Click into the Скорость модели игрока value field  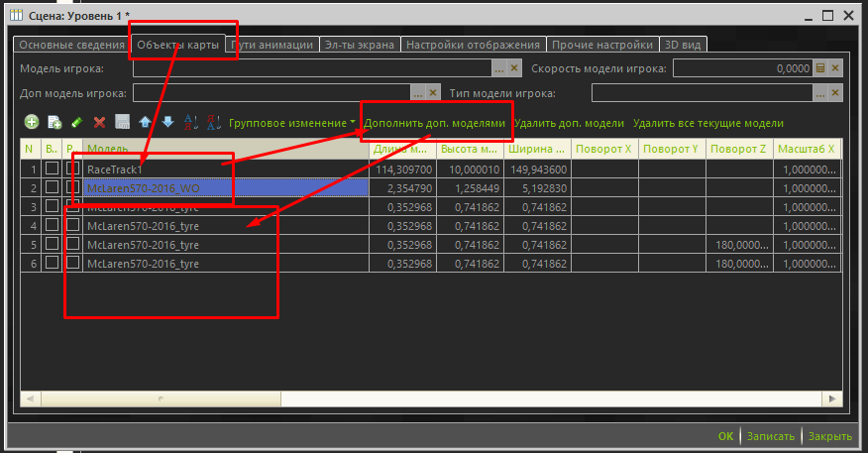click(743, 68)
